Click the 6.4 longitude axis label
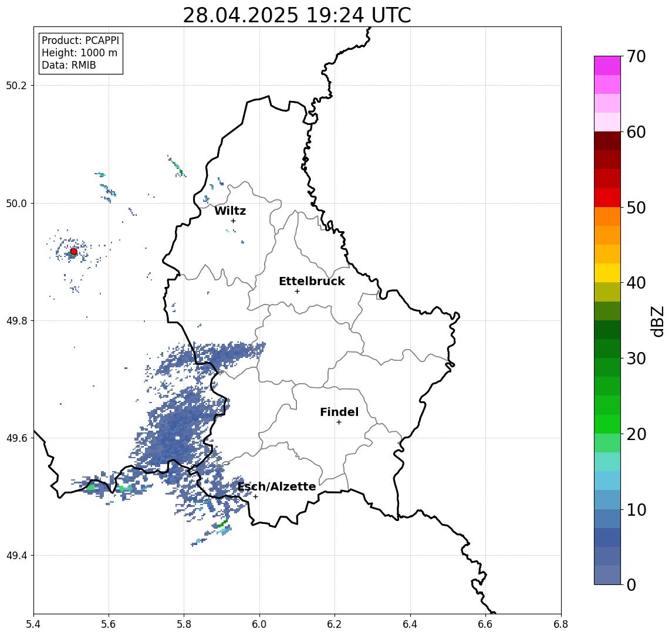 (410, 624)
